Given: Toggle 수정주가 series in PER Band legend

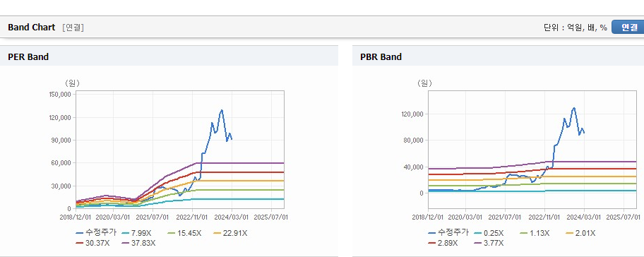Looking at the screenshot, I should tap(97, 233).
